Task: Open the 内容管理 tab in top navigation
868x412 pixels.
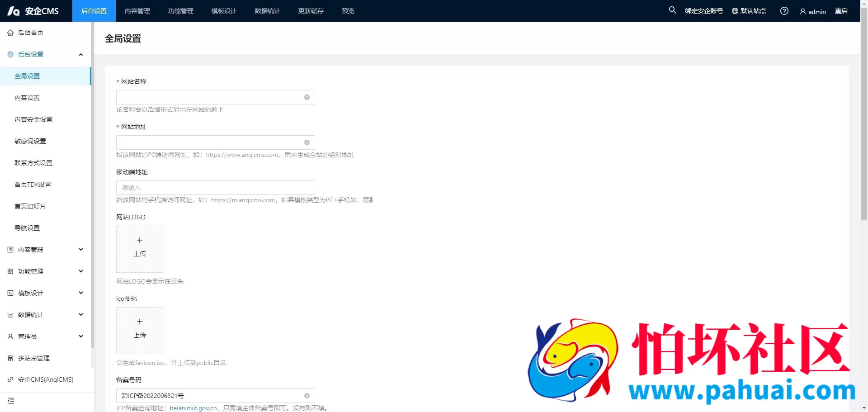Action: (x=137, y=11)
